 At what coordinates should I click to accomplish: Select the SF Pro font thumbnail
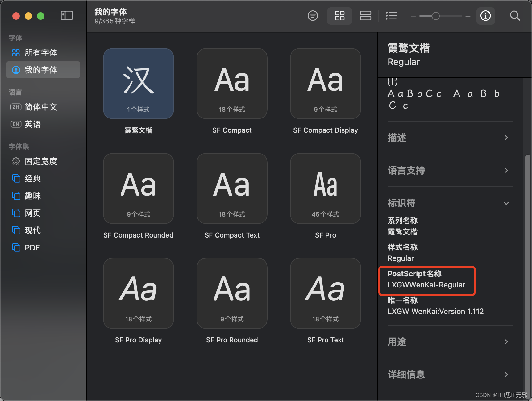point(326,188)
